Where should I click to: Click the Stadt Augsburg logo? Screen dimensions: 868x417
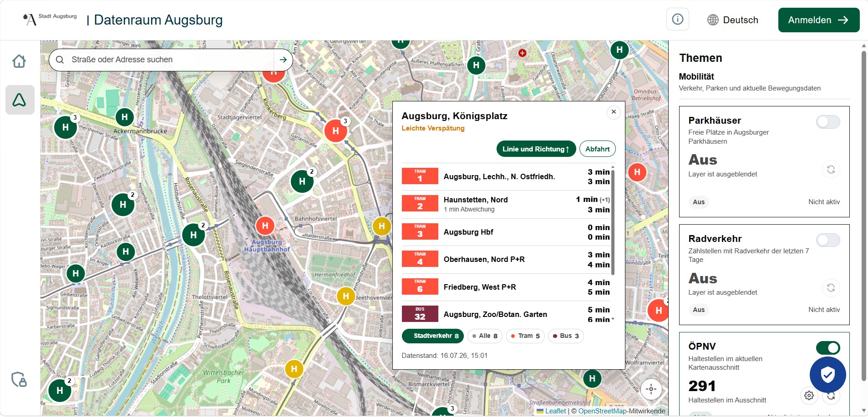click(x=50, y=19)
